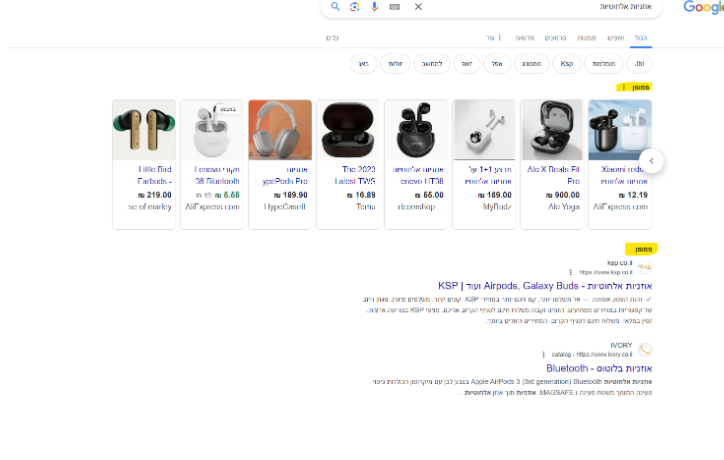Open white Lenovo Bluetooth earbuds image
The width and height of the screenshot is (724, 460).
click(212, 130)
